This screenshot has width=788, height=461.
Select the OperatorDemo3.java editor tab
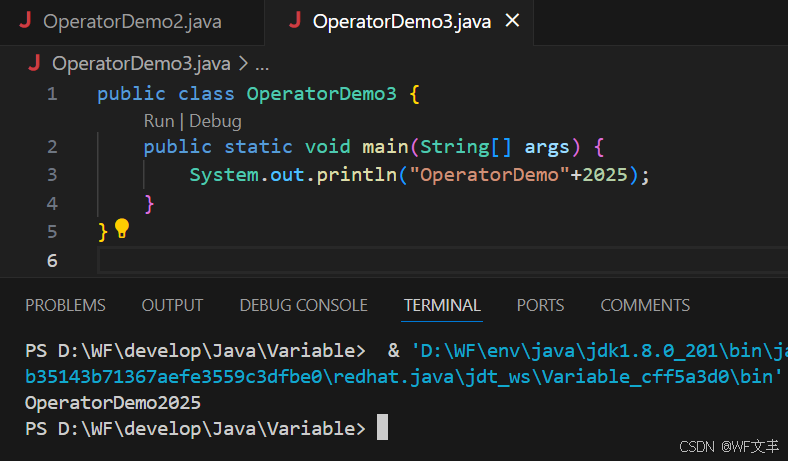point(399,22)
